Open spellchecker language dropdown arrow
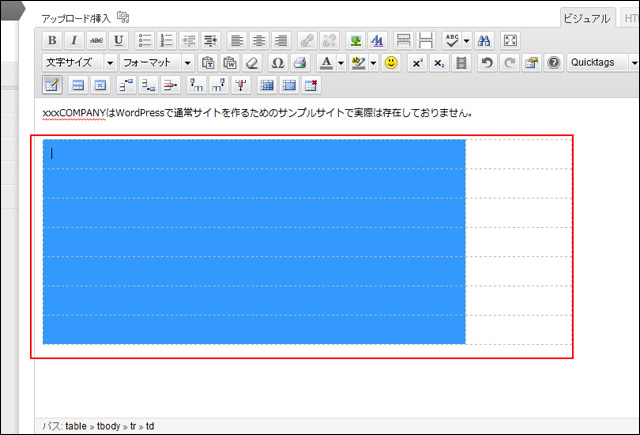 point(467,40)
